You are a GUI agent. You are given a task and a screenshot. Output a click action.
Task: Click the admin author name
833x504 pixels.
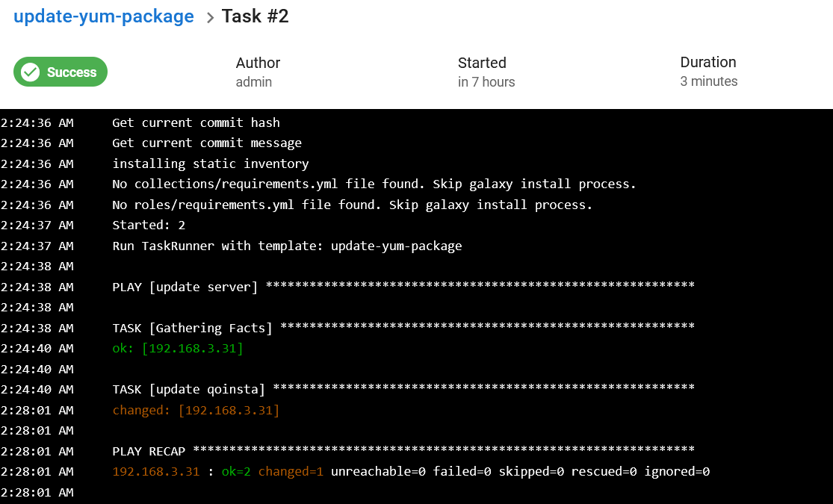tap(254, 82)
